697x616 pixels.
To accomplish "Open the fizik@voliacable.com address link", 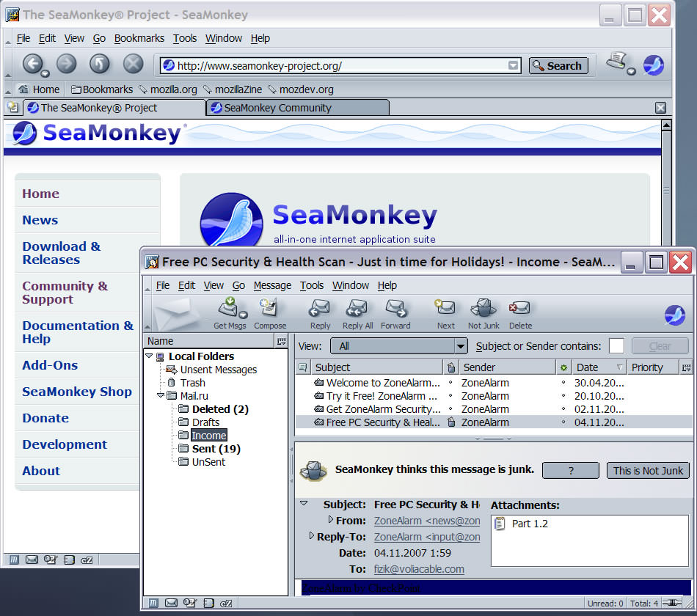I will pos(419,569).
